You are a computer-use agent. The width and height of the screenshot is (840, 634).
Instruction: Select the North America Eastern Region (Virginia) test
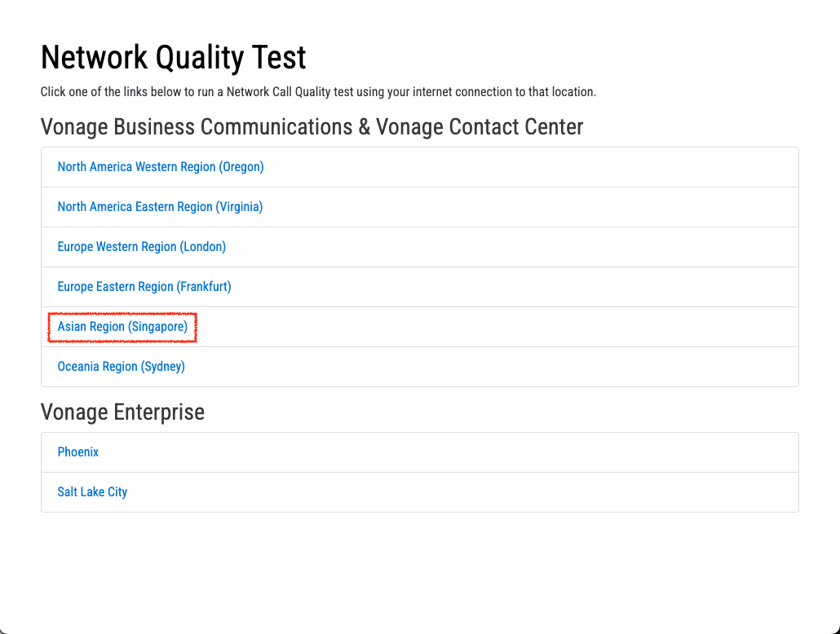[160, 206]
